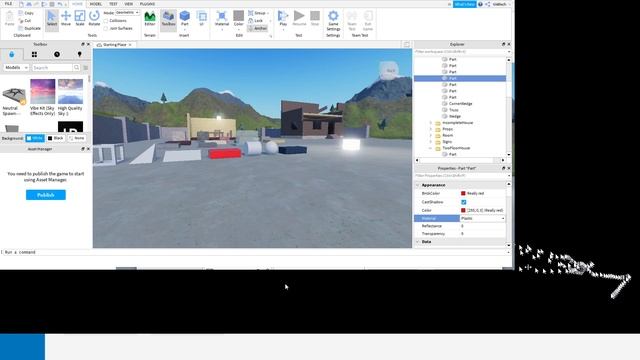Viewport: 640px width, 360px height.
Task: Switch to the MODEL ribbon tab
Action: (96, 4)
